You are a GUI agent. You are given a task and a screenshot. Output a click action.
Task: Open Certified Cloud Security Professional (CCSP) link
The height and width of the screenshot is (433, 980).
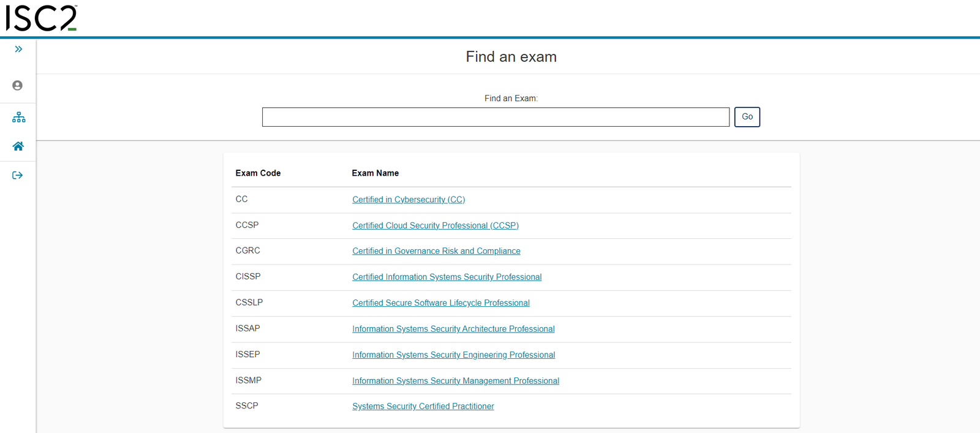(x=435, y=225)
